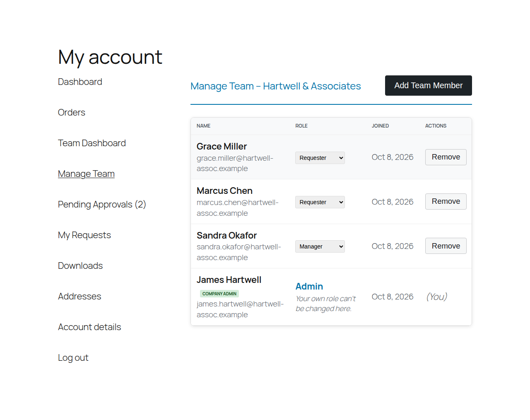Navigate to Team Dashboard

pyautogui.click(x=92, y=143)
